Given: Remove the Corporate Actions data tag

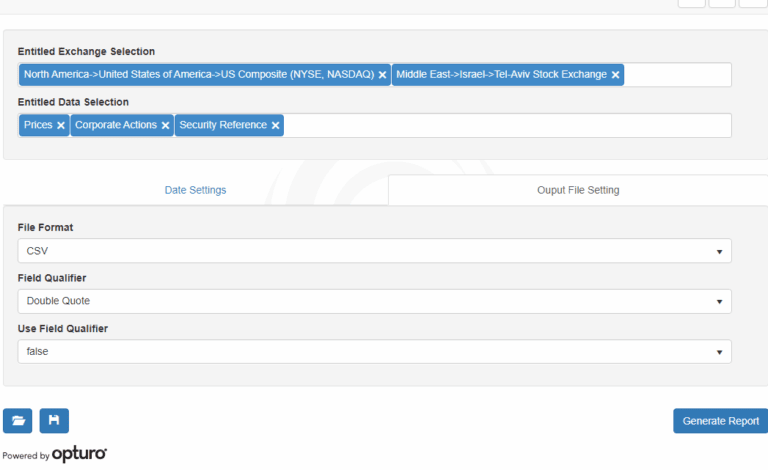Looking at the screenshot, I should (165, 126).
